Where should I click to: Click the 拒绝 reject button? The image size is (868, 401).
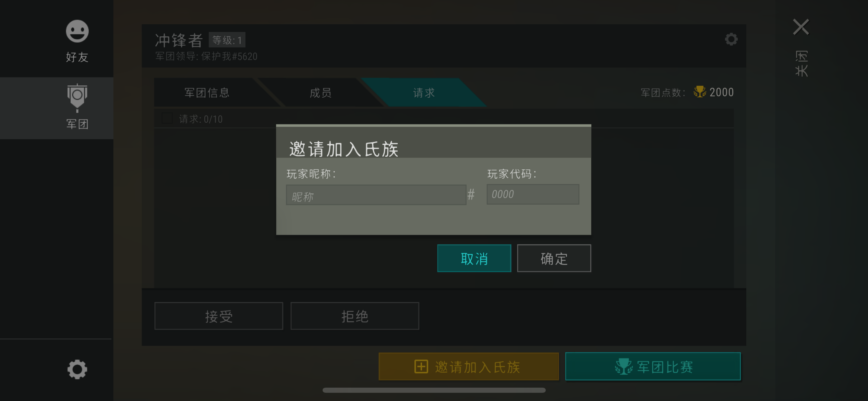point(355,316)
